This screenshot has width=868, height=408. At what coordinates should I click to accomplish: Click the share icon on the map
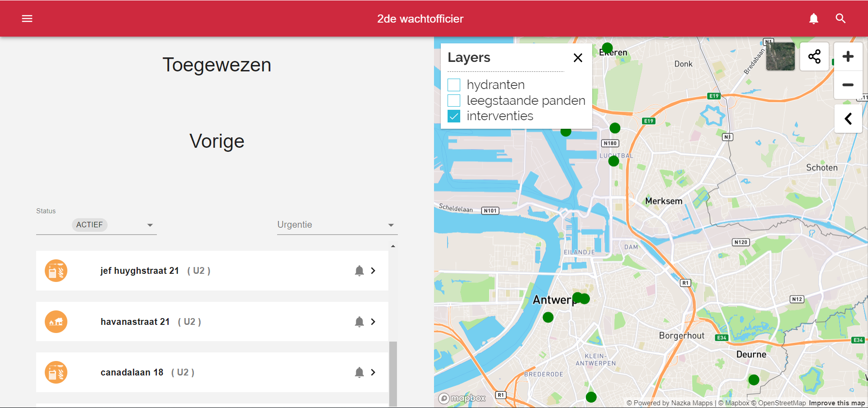click(x=814, y=56)
